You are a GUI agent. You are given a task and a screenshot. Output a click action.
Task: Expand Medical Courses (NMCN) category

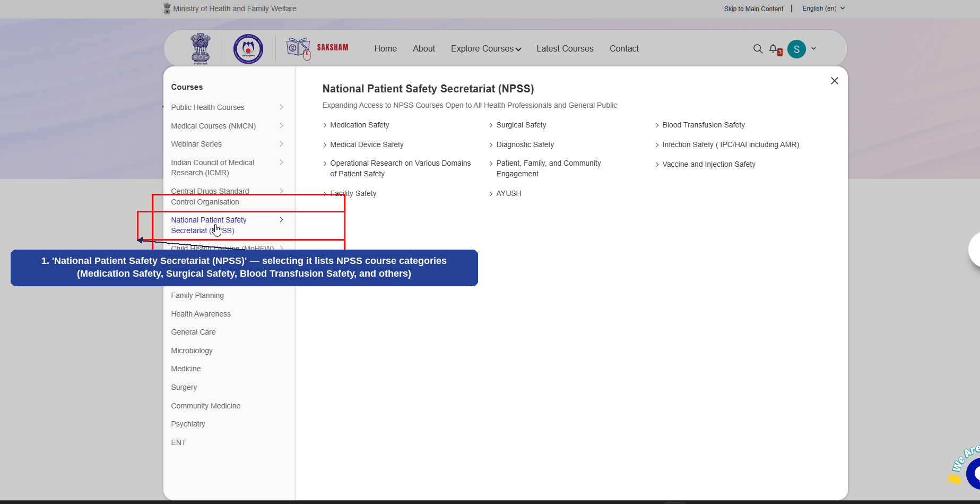(227, 126)
